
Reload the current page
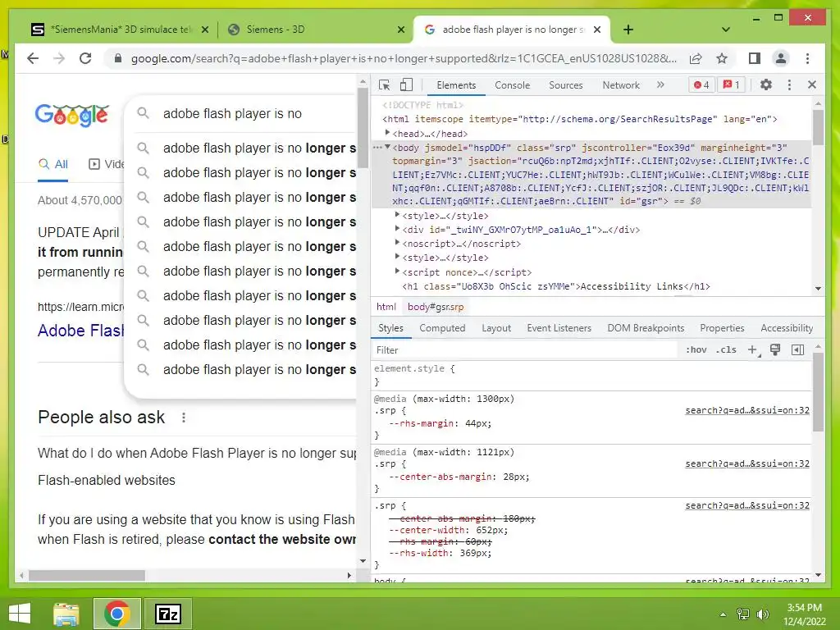(x=85, y=58)
